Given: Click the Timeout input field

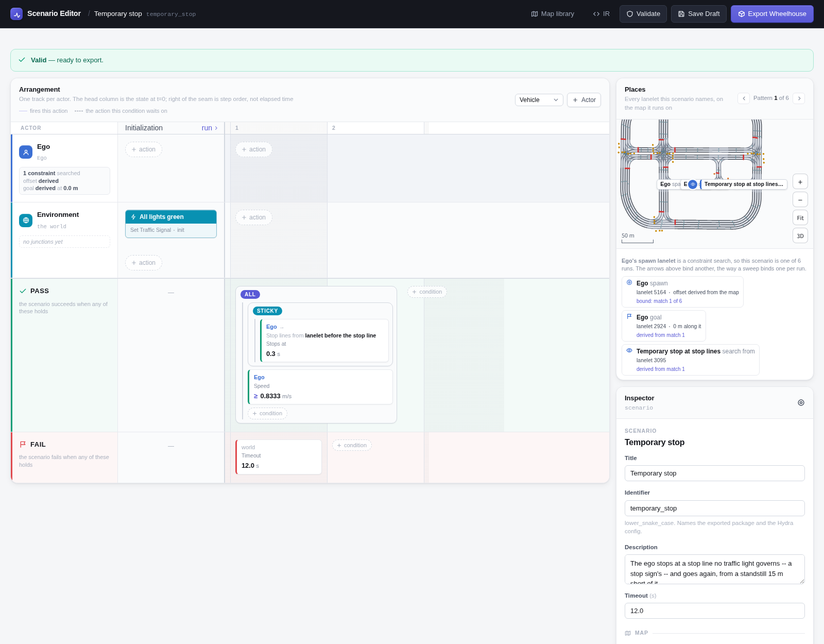Looking at the screenshot, I should pos(715,611).
